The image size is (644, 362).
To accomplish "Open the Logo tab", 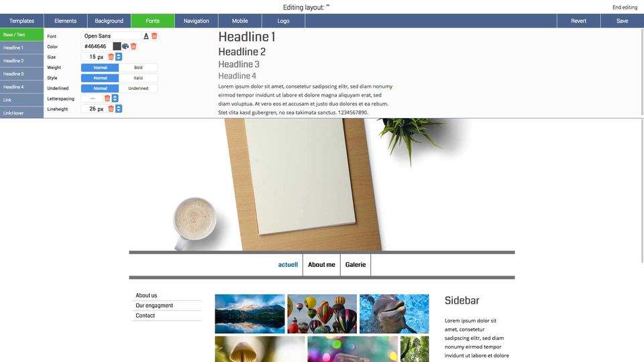I will coord(283,21).
